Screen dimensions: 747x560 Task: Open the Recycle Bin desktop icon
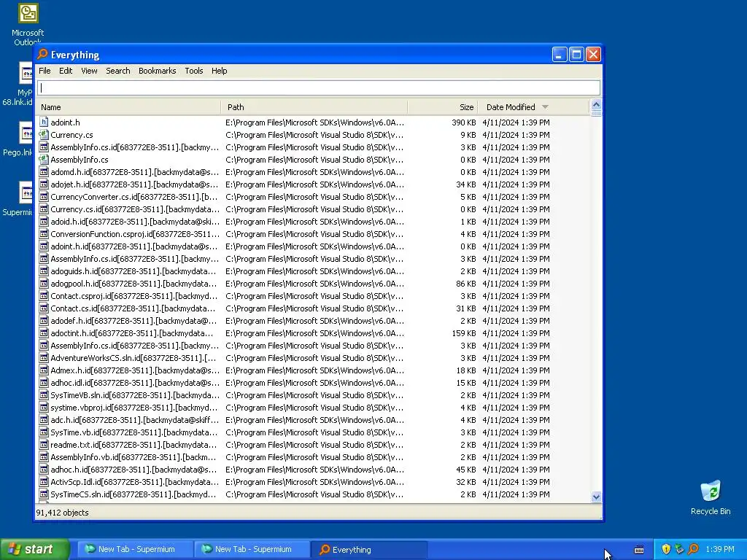pyautogui.click(x=711, y=497)
